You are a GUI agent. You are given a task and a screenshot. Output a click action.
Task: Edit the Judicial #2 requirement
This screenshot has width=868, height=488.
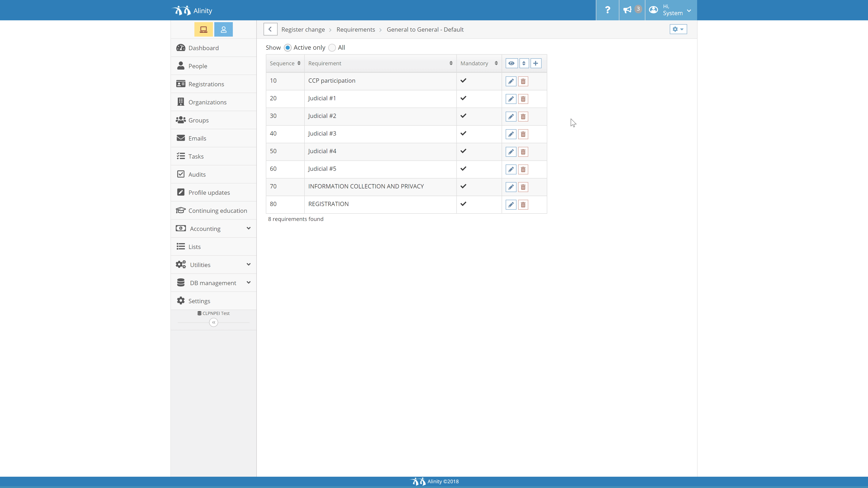(511, 117)
